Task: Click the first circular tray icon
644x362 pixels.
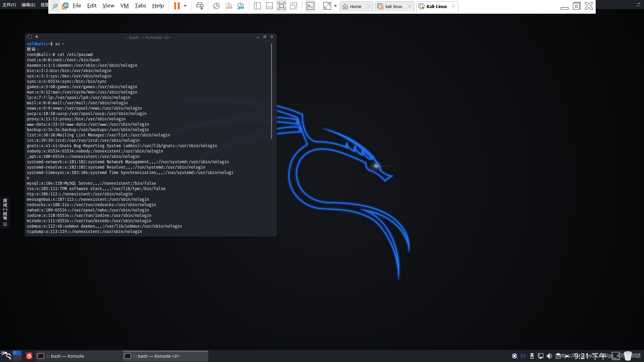Action: tap(515, 356)
